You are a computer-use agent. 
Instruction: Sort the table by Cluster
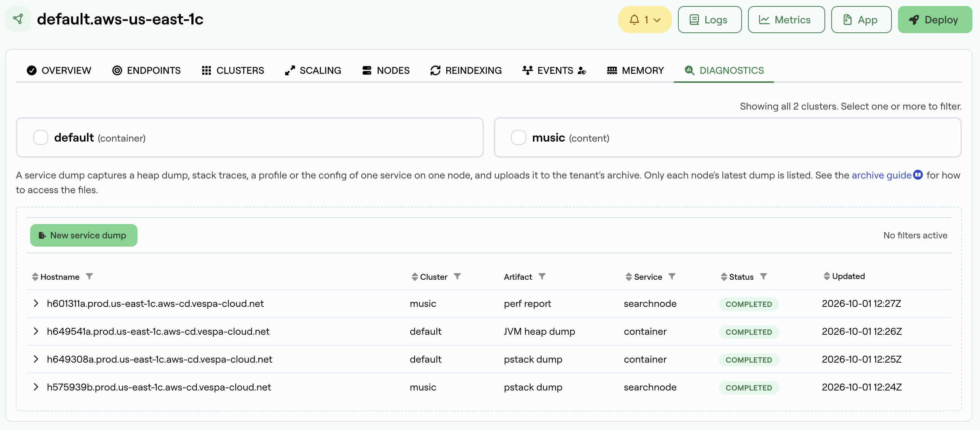[x=415, y=277]
